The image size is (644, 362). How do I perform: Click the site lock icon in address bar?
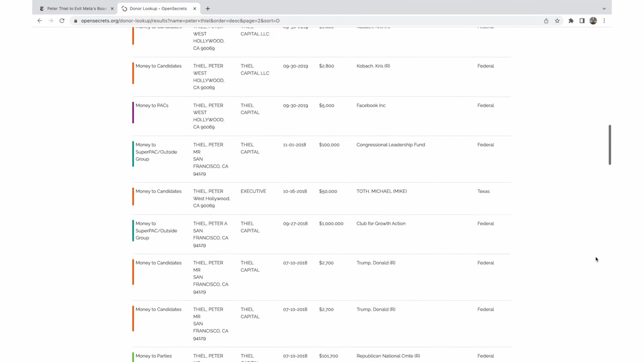pos(76,21)
